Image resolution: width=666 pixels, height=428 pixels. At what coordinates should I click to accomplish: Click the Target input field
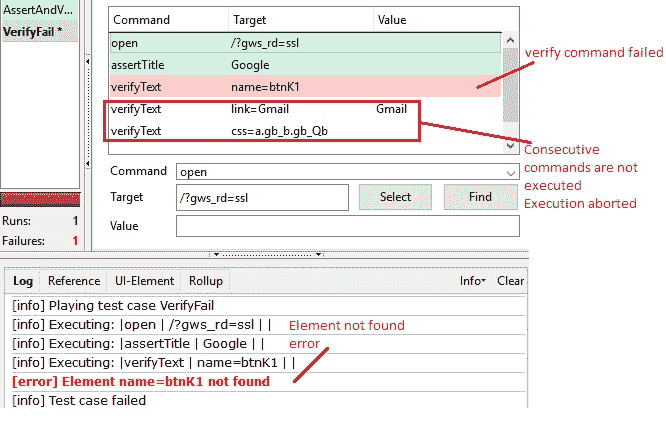pos(262,198)
